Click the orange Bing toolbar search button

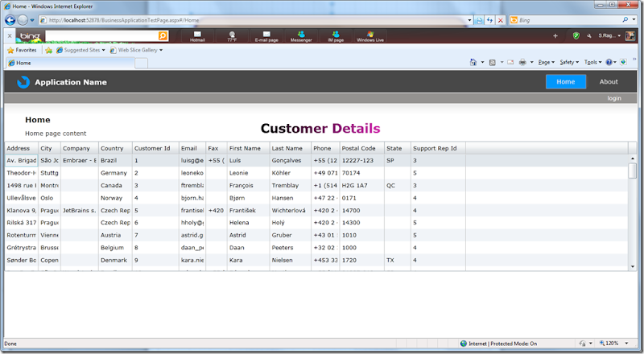(x=163, y=36)
